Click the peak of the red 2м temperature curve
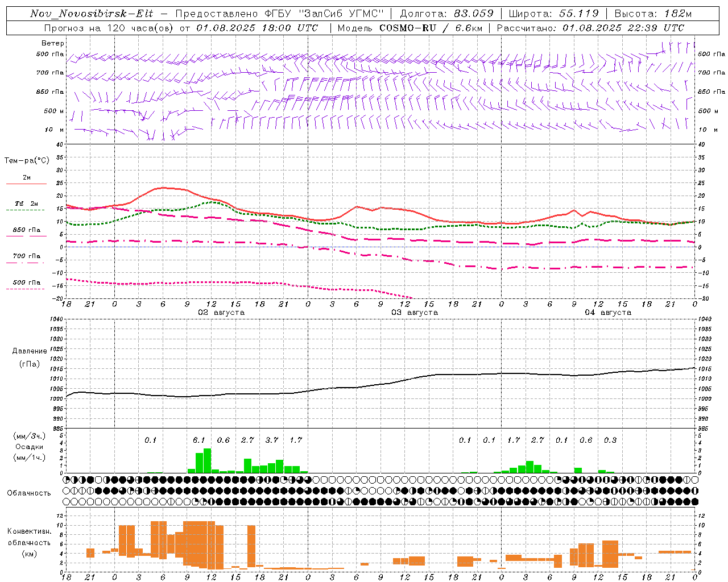Screen dimensions: 728x582 point(163,188)
